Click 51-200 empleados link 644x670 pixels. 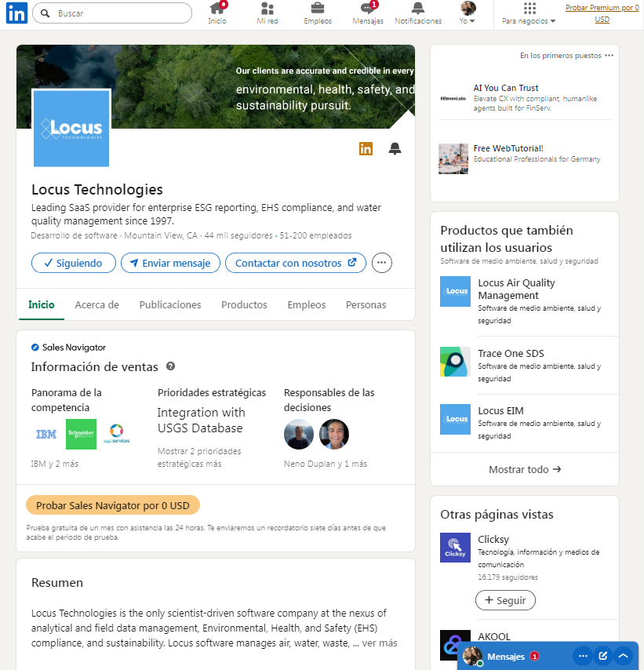click(x=316, y=235)
